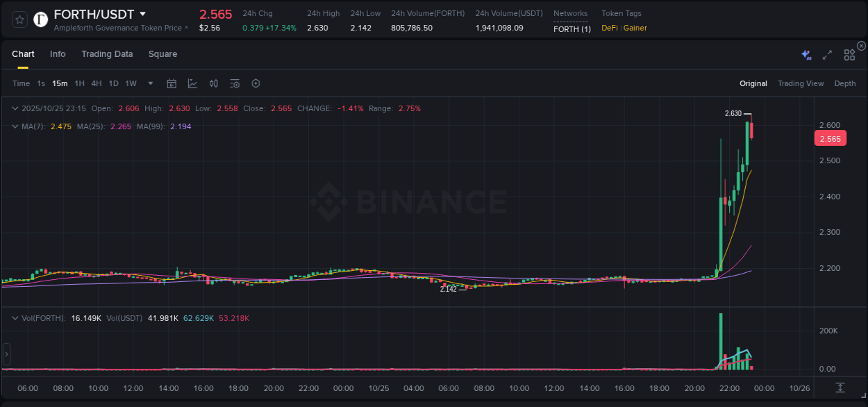Switch chart to Trading View mode

[x=801, y=83]
